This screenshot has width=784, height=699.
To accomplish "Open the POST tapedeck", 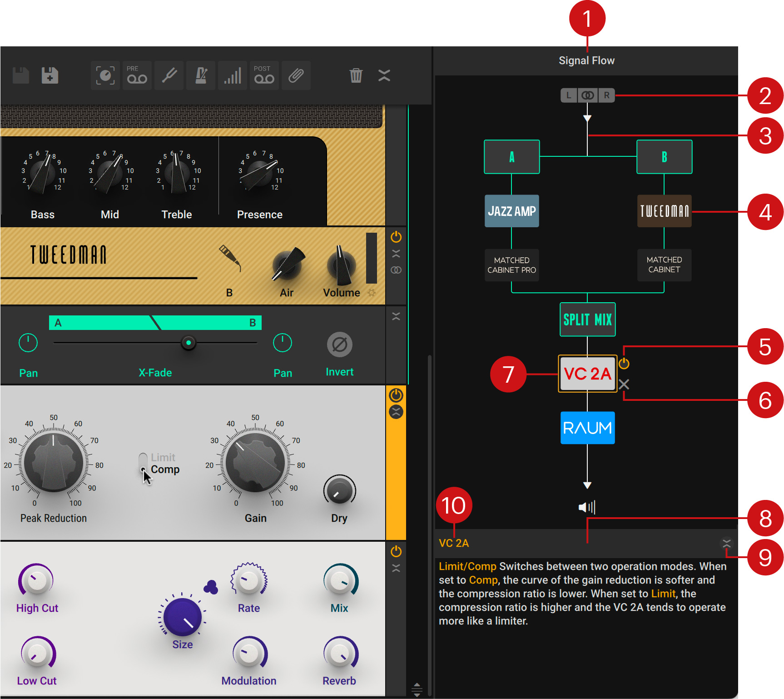I will 264,75.
